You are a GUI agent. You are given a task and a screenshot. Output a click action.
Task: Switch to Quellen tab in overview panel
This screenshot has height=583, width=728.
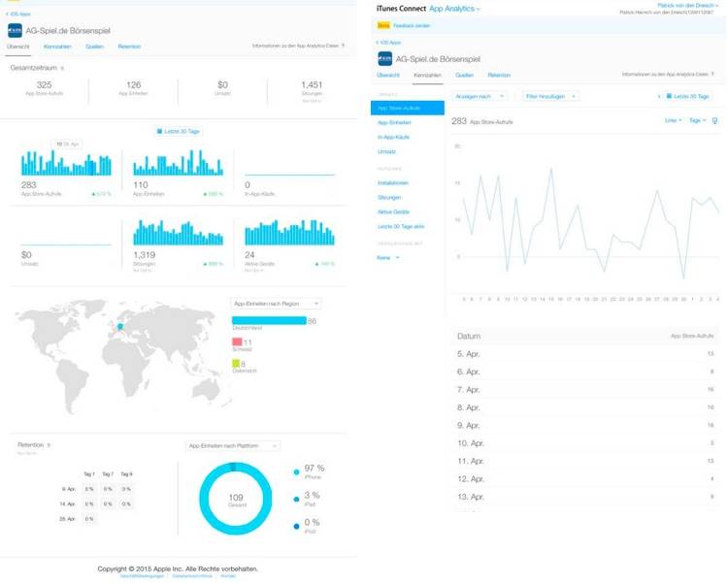click(x=95, y=47)
